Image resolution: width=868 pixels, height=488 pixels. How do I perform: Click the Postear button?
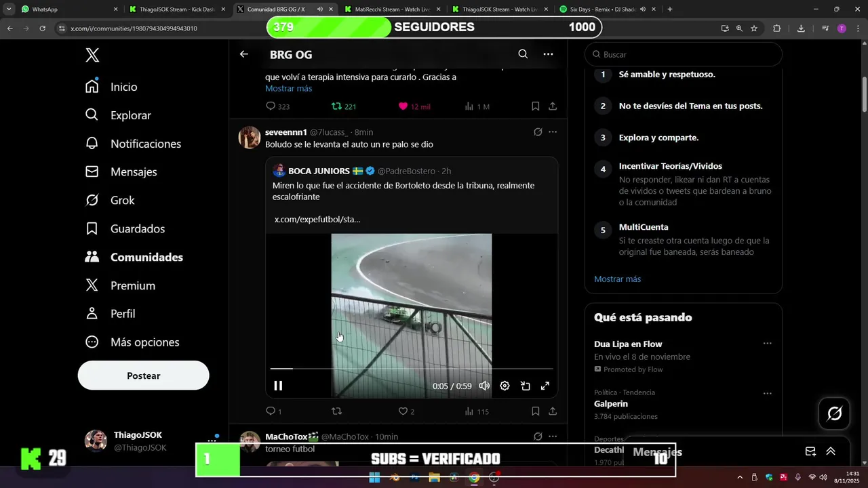(x=143, y=375)
